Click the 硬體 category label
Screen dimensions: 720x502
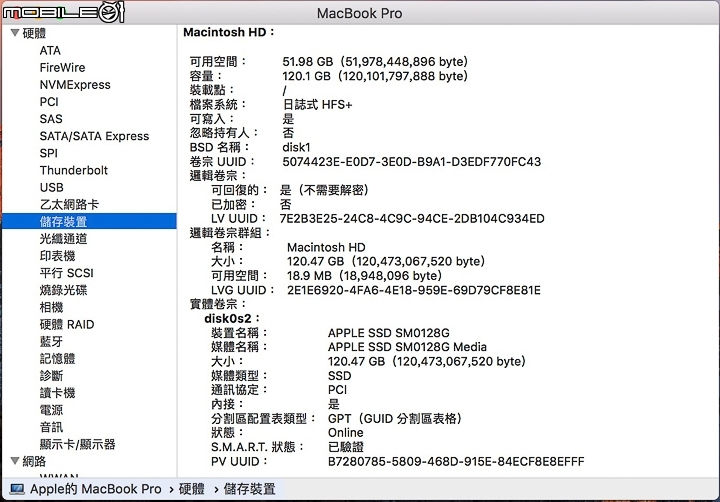click(x=34, y=33)
